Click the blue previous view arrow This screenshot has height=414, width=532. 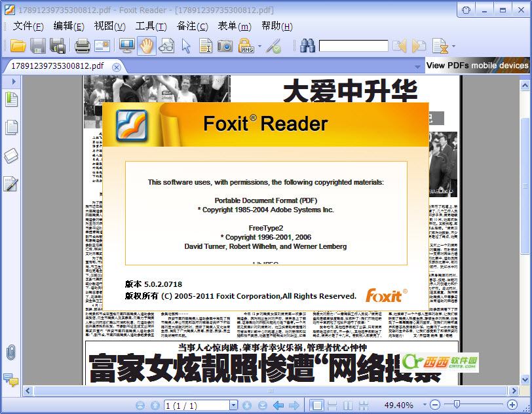point(278,405)
